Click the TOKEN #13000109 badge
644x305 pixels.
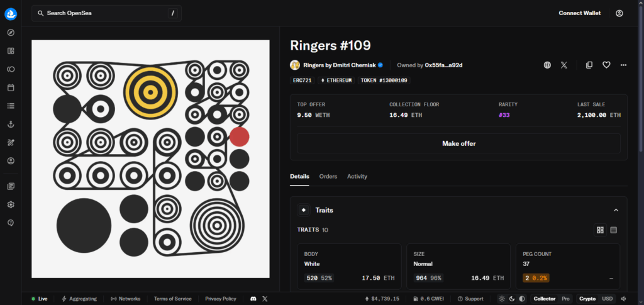pos(384,80)
